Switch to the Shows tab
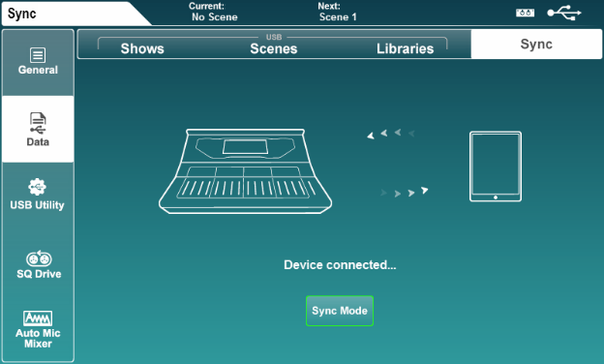604x364 pixels. click(142, 48)
